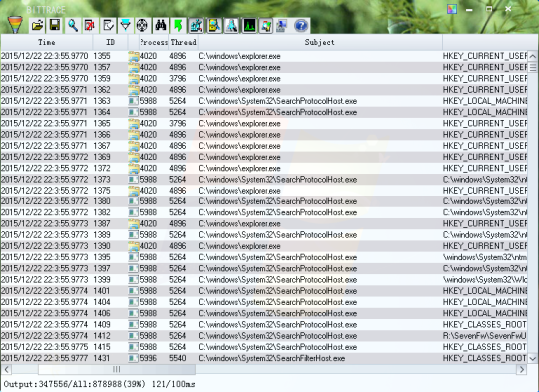
Task: Click the colorful funnel BITTRACE logo
Action: pos(15,25)
